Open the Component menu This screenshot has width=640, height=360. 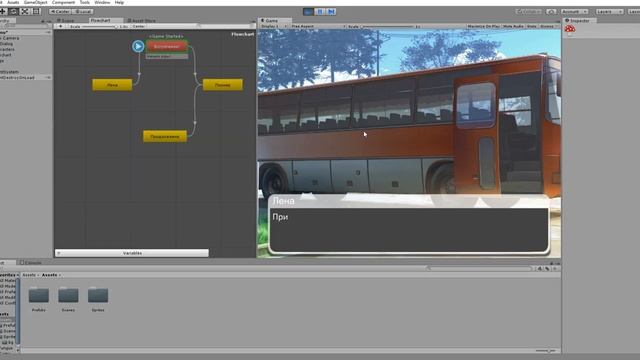(x=63, y=2)
